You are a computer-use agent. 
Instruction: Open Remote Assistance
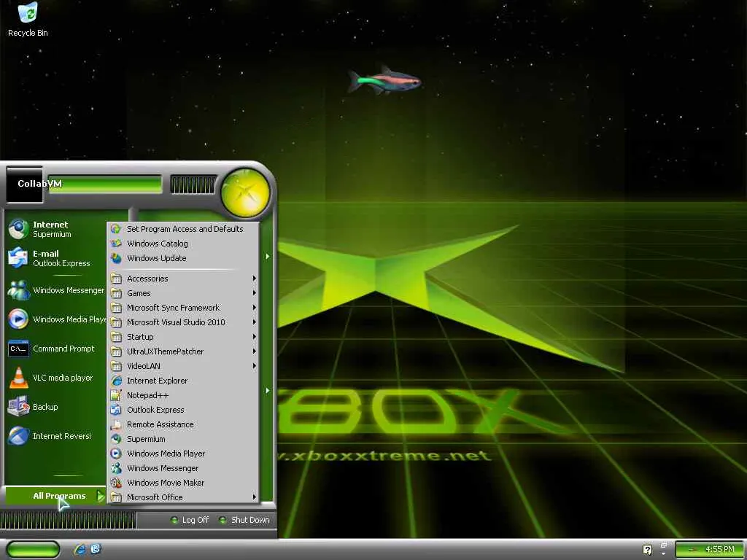183,424
